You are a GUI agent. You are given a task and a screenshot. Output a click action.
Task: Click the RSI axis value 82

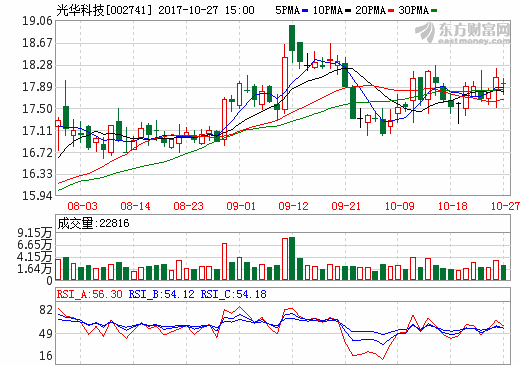46,310
